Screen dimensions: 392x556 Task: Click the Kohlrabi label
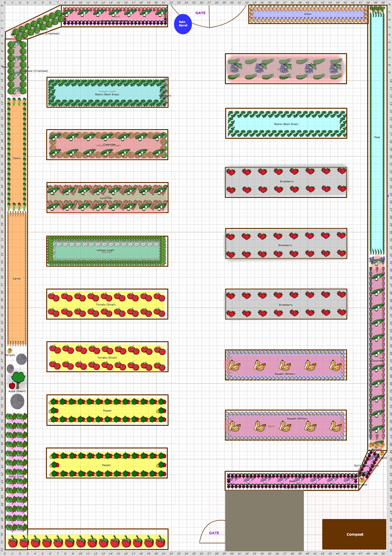107,252
